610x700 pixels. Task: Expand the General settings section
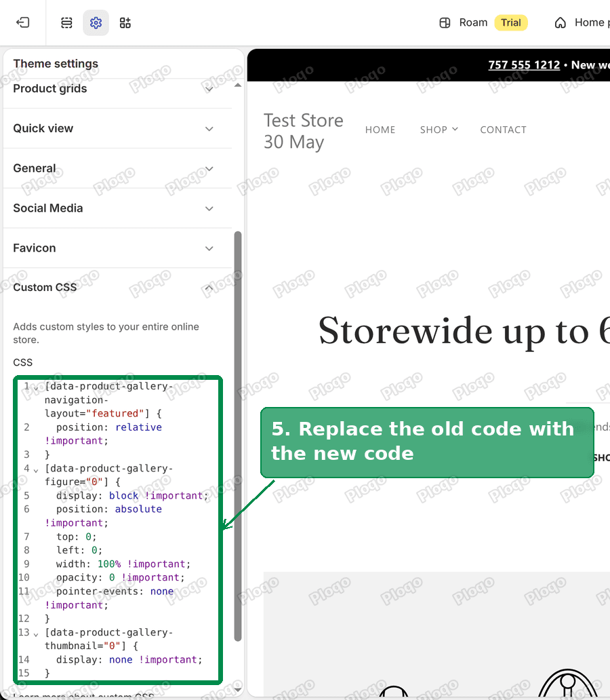[118, 168]
